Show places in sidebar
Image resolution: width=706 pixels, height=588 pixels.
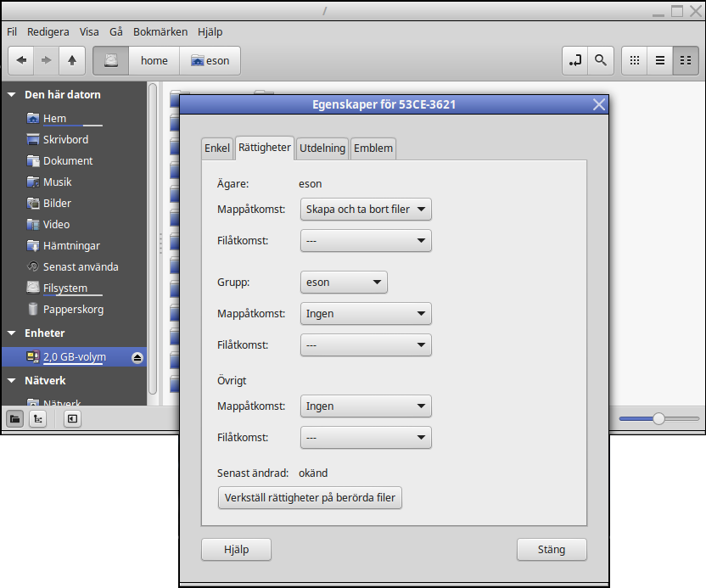pyautogui.click(x=15, y=419)
